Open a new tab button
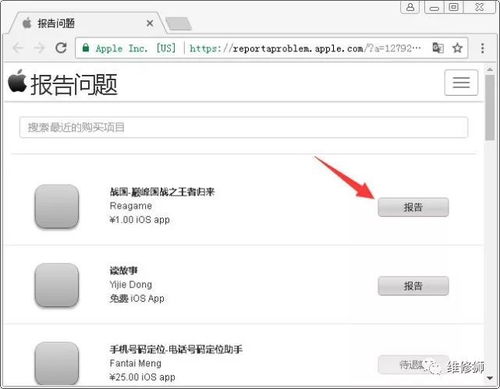500x389 pixels. (x=178, y=24)
